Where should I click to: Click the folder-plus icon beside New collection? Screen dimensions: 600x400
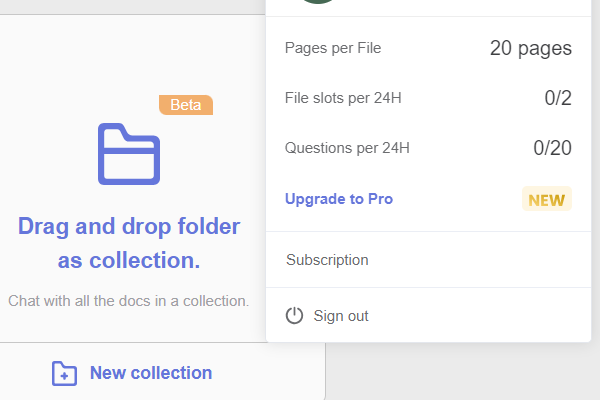[64, 374]
